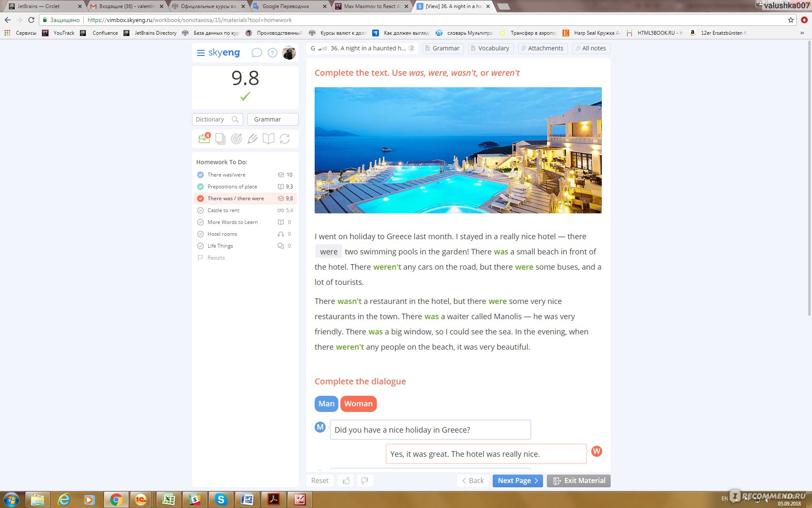The width and height of the screenshot is (812, 508).
Task: Click the Dictionary search icon
Action: point(235,119)
